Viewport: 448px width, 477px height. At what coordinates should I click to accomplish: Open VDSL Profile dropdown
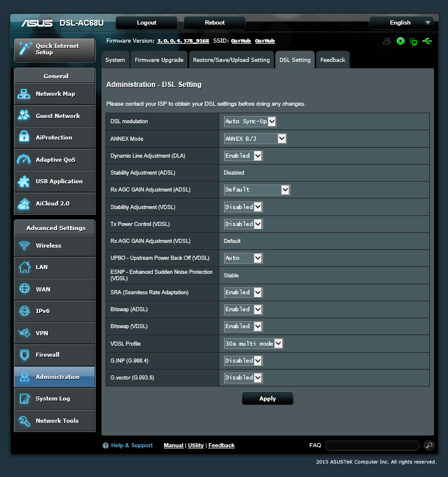pos(254,344)
